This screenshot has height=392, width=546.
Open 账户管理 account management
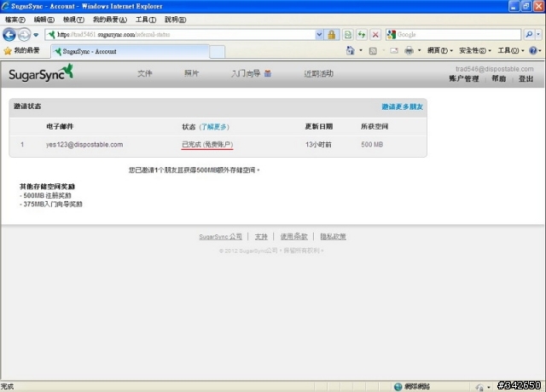[464, 78]
